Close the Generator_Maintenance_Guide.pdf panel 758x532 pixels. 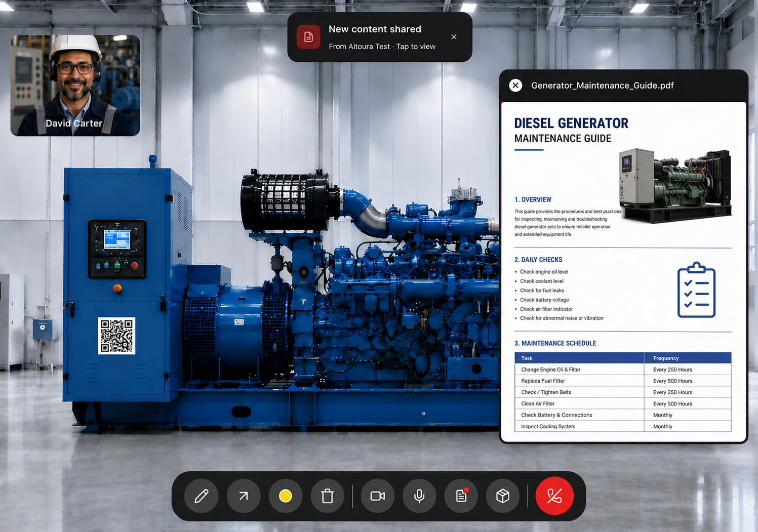[x=515, y=86]
